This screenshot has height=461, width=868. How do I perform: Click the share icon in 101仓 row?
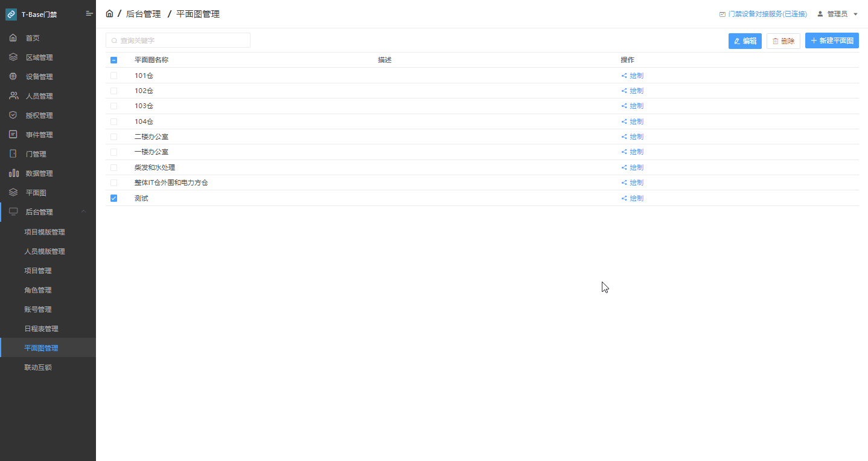624,76
